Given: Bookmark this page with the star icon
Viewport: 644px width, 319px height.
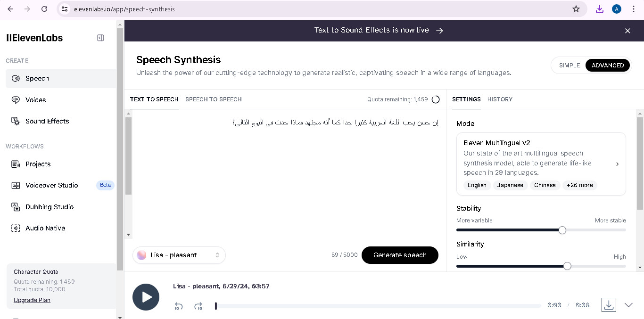Looking at the screenshot, I should point(576,9).
